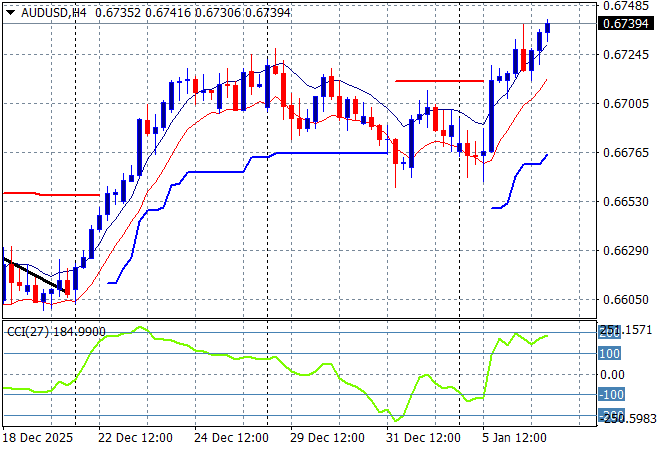Click the 31 Dec 12:00 time axis label
660x450 pixels.
422,437
